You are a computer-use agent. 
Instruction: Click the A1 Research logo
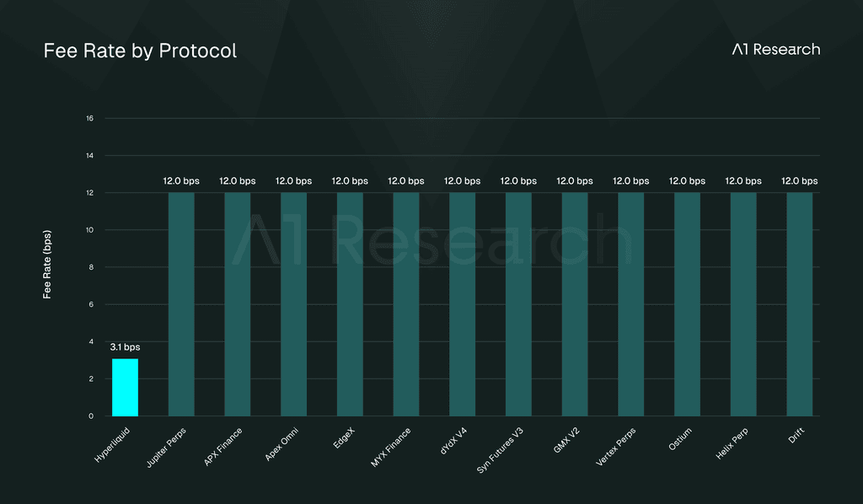(776, 50)
